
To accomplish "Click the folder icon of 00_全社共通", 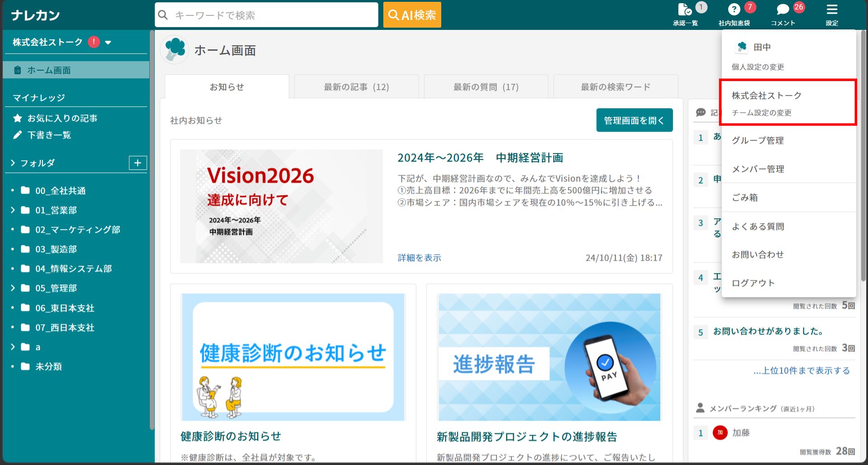I will [25, 190].
